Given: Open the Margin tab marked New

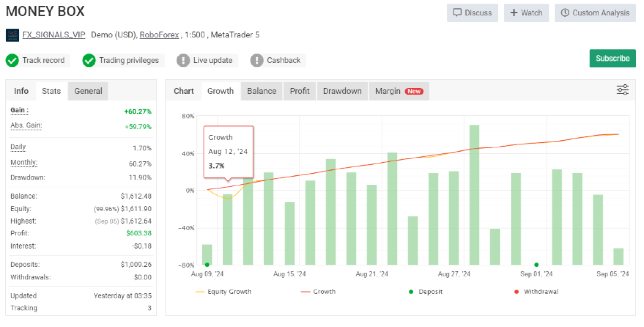Looking at the screenshot, I should pyautogui.click(x=399, y=91).
